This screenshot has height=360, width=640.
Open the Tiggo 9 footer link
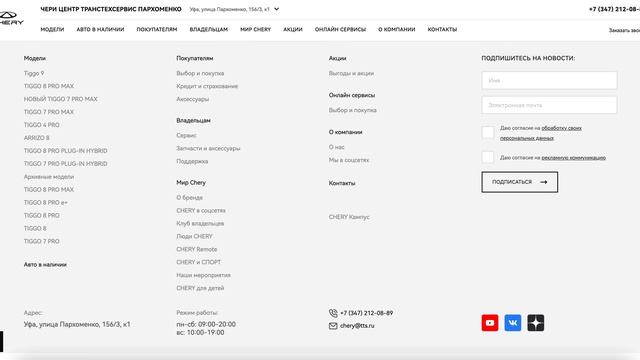coord(34,73)
